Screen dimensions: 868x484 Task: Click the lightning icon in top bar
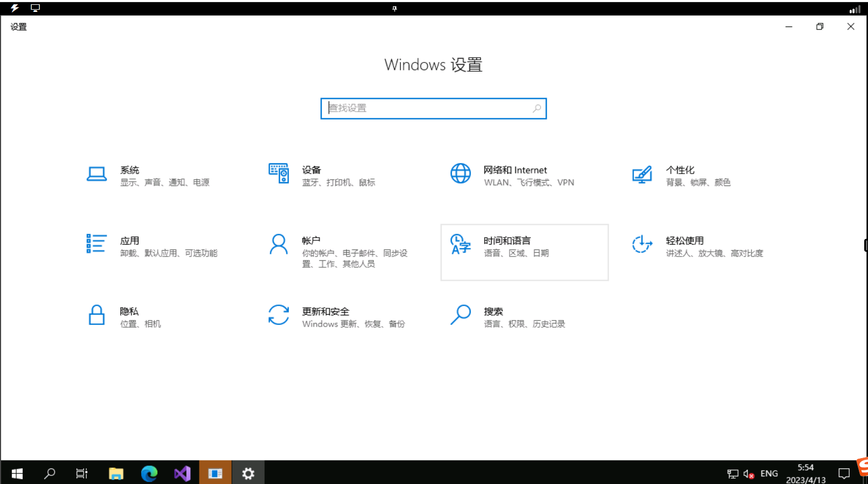click(x=15, y=8)
